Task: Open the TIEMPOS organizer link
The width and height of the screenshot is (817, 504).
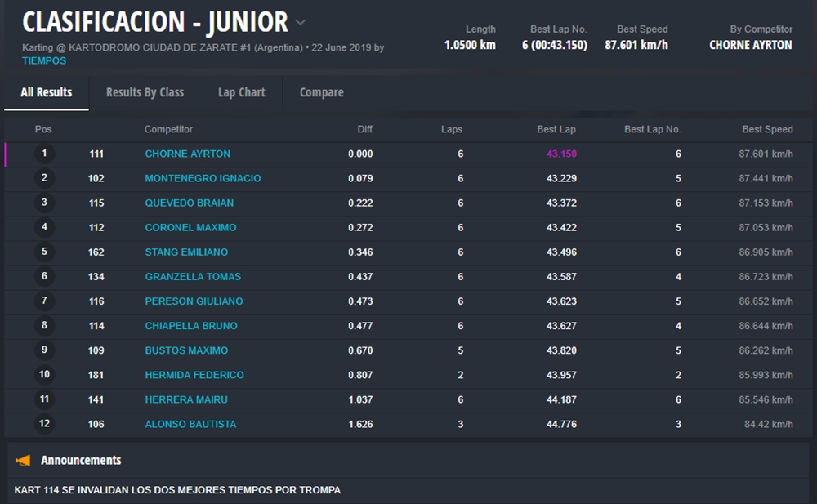Action: click(x=44, y=60)
